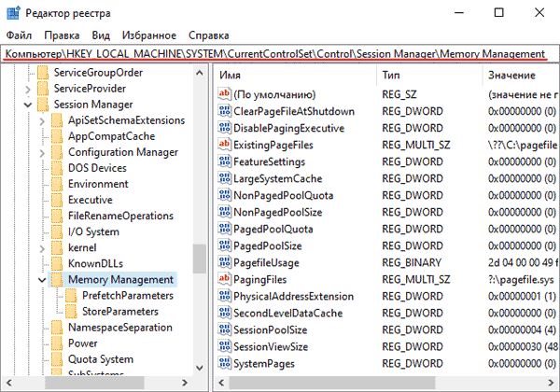
Task: Select the FileRenameOperations tree item
Action: click(120, 216)
